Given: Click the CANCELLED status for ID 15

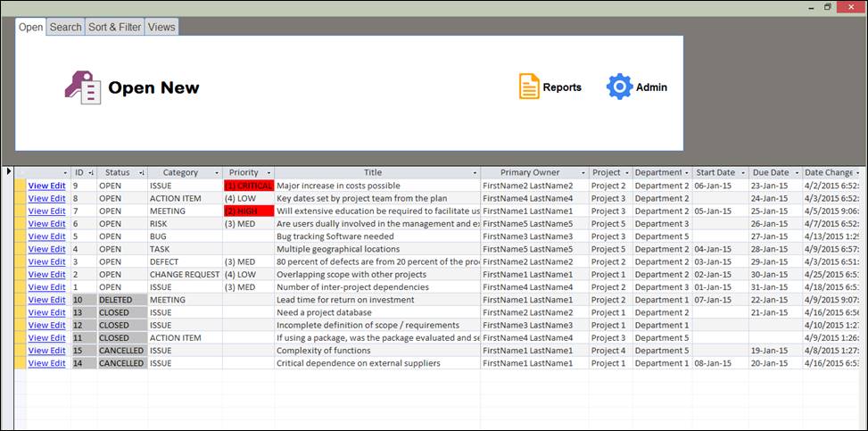Looking at the screenshot, I should 122,351.
